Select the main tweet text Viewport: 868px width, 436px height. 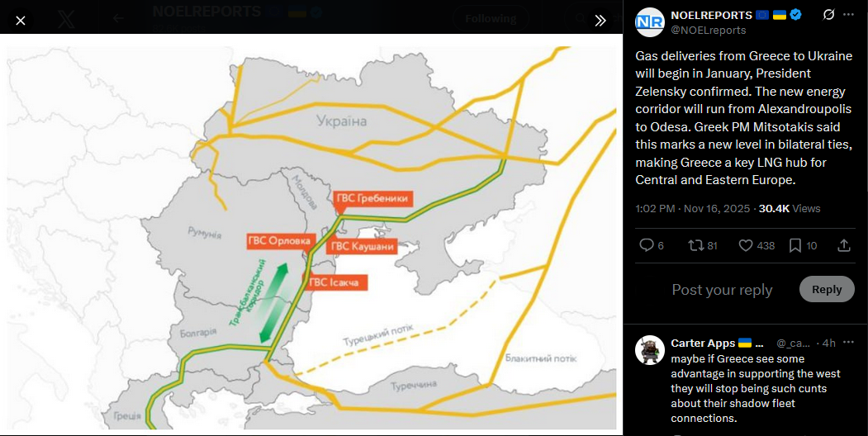tap(743, 118)
